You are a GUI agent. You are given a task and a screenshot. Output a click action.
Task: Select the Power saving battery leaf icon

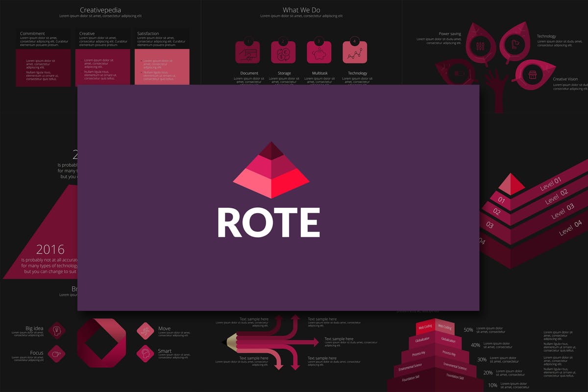(x=479, y=47)
